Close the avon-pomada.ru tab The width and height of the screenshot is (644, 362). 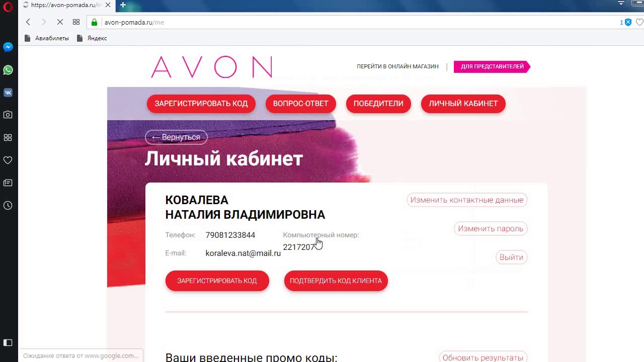pos(108,5)
